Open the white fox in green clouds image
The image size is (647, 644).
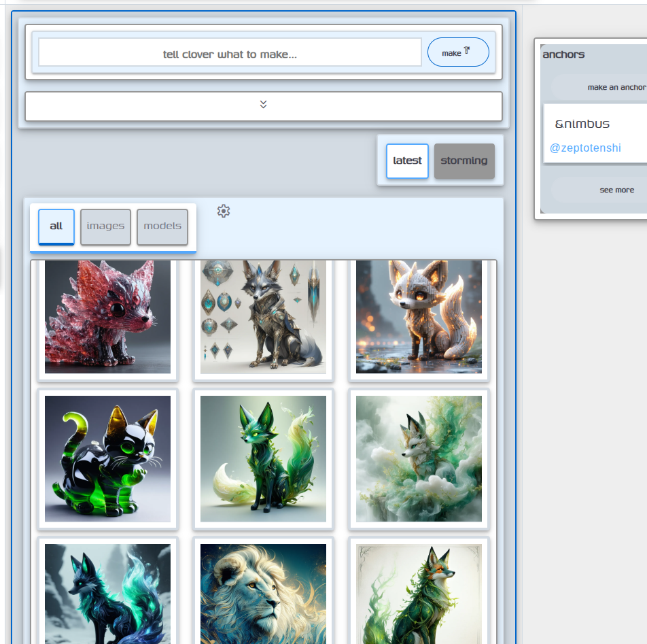click(x=419, y=458)
